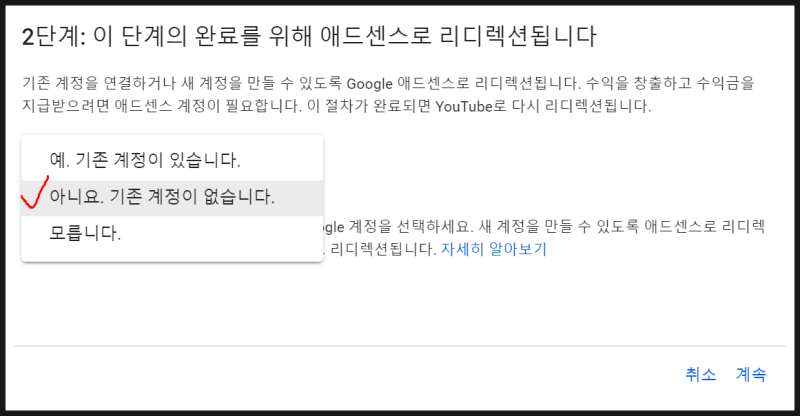The height and width of the screenshot is (416, 800).
Task: Click the '2단계' dialog heading
Action: tap(309, 36)
